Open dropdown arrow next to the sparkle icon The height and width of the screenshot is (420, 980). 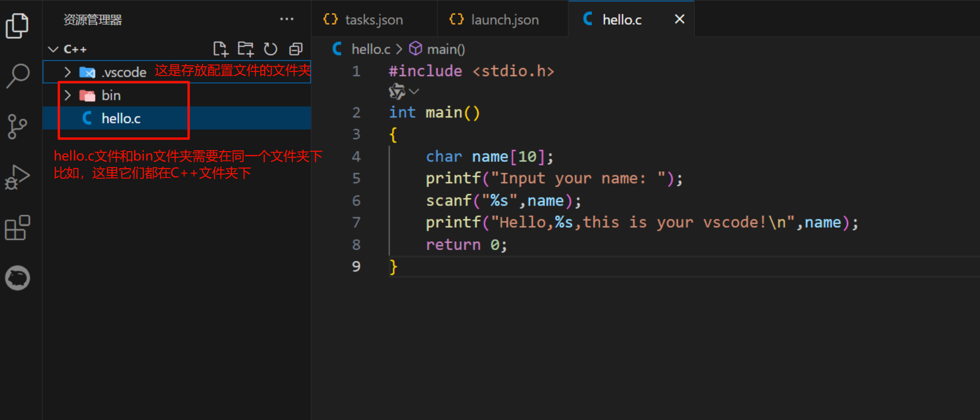pyautogui.click(x=414, y=91)
